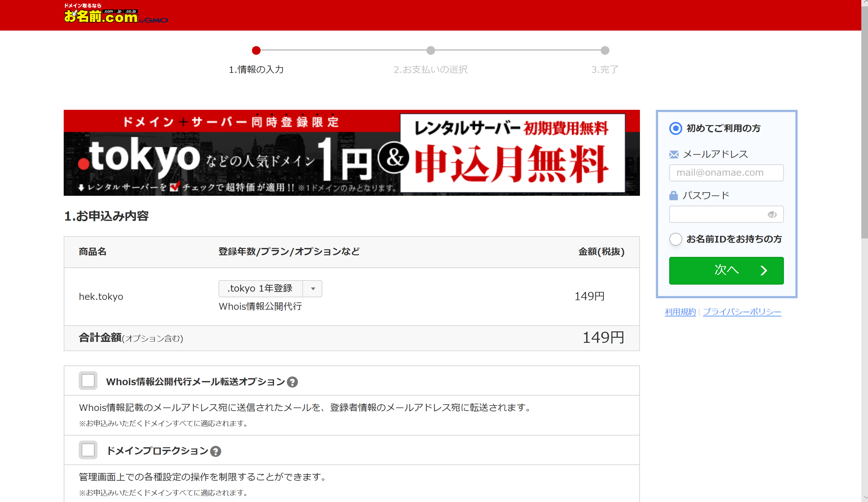
Task: Click the dropdown arrow of registration years
Action: coord(313,288)
